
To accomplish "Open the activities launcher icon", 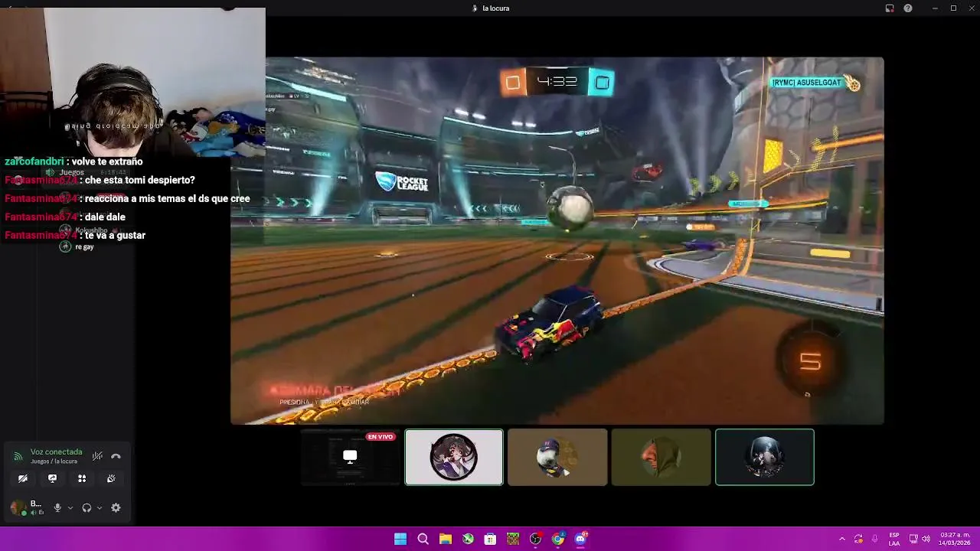I will [82, 478].
